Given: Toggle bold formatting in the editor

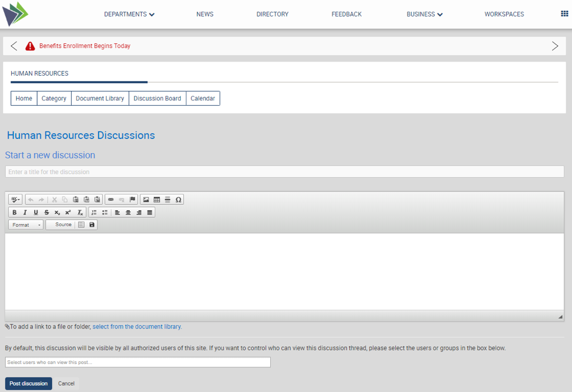Looking at the screenshot, I should [x=15, y=212].
